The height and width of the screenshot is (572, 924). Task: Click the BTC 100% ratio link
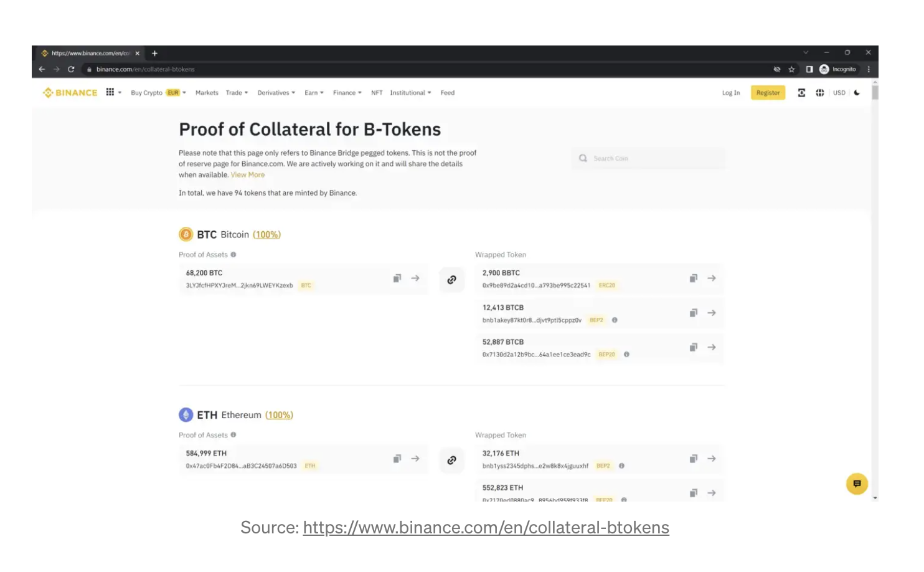pos(266,235)
